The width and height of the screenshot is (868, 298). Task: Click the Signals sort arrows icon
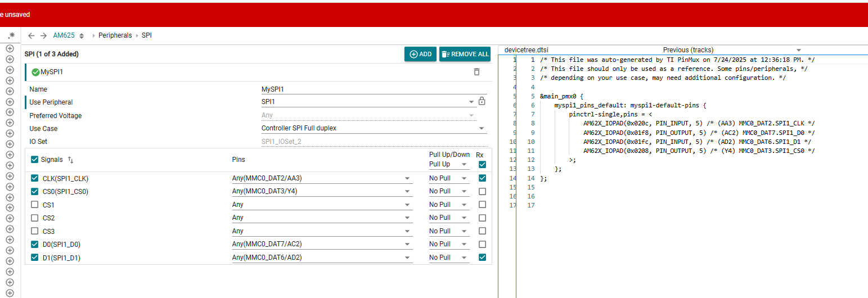coord(70,160)
